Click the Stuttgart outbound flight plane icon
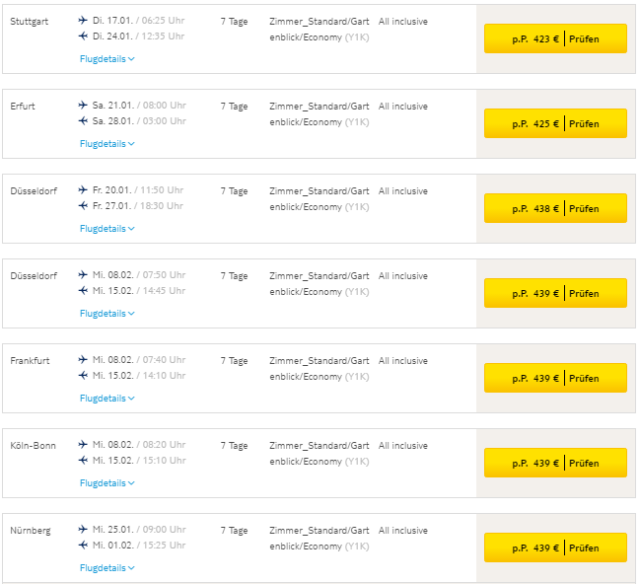This screenshot has height=584, width=640. tap(83, 20)
